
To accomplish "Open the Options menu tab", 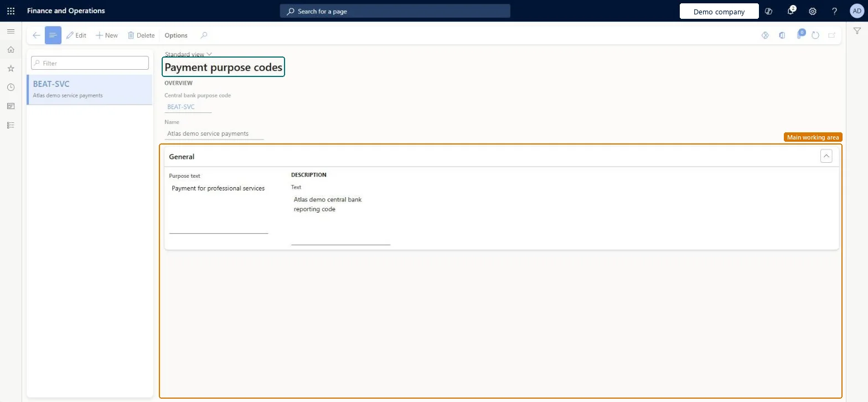I will point(176,35).
